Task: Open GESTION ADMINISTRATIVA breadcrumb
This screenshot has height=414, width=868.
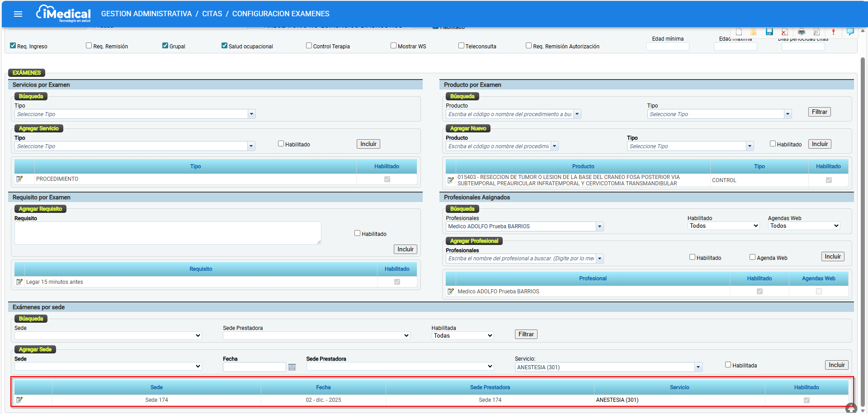Action: (x=146, y=14)
